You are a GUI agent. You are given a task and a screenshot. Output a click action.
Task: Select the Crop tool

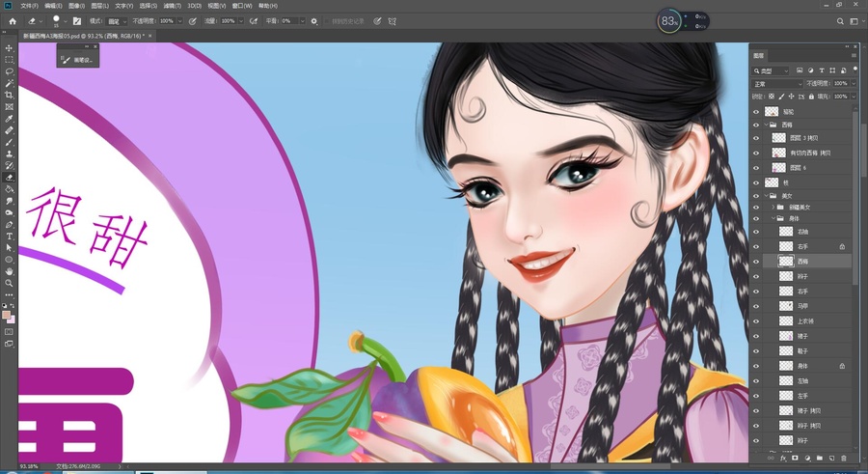[9, 95]
